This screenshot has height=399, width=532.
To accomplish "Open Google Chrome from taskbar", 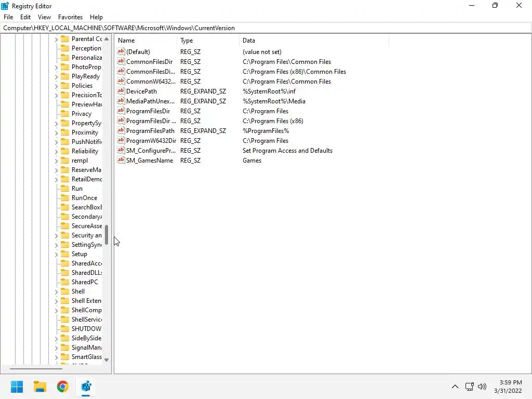I will click(x=63, y=387).
